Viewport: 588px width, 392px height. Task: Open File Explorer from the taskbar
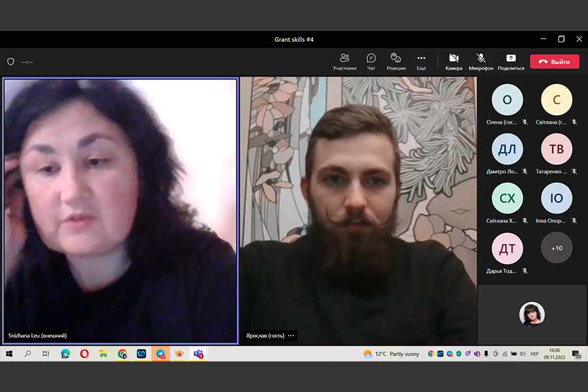coord(103,353)
